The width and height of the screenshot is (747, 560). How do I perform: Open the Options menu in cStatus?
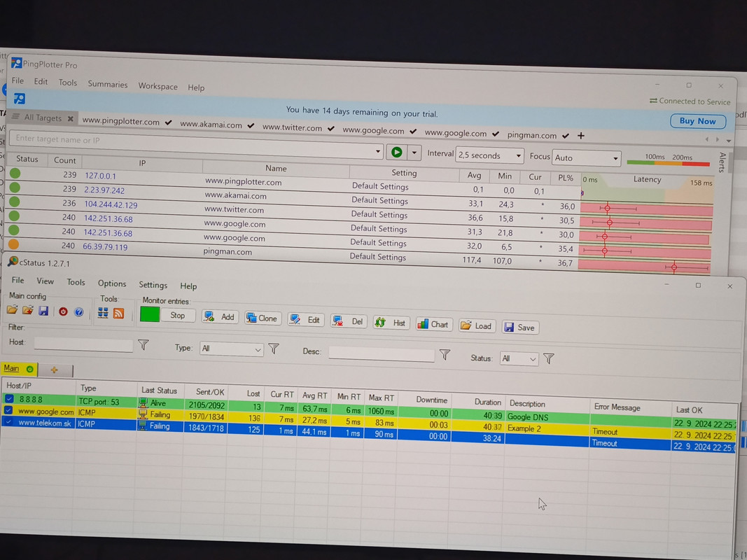[112, 283]
